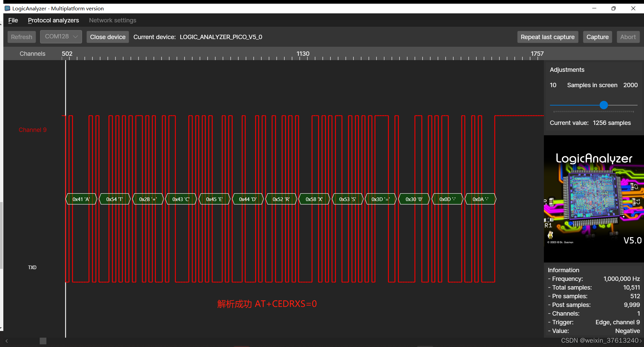Click the Frequency 1,000,000 Hz value
The image size is (644, 347).
(x=622, y=279)
